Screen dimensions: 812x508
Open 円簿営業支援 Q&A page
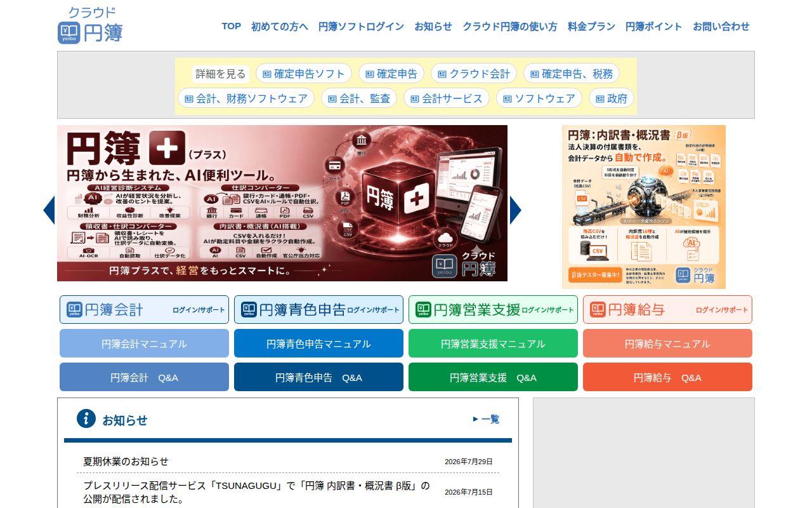point(493,377)
